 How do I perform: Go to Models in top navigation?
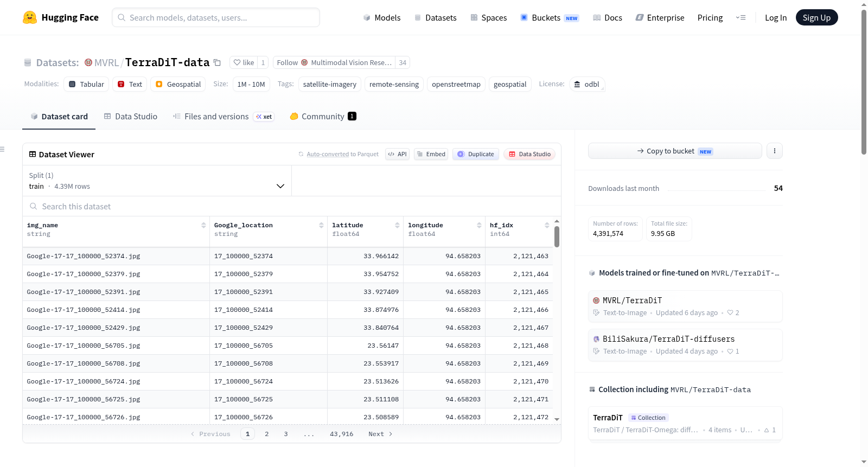point(382,17)
